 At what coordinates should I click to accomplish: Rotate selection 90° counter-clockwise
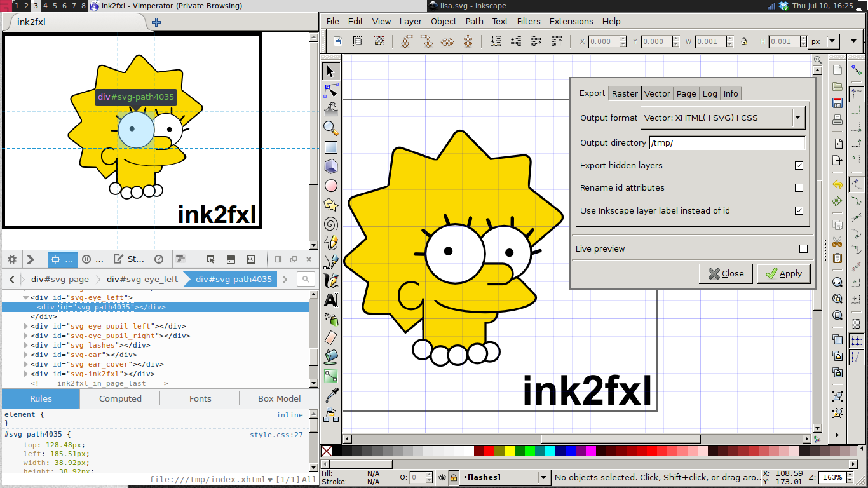[x=407, y=42]
